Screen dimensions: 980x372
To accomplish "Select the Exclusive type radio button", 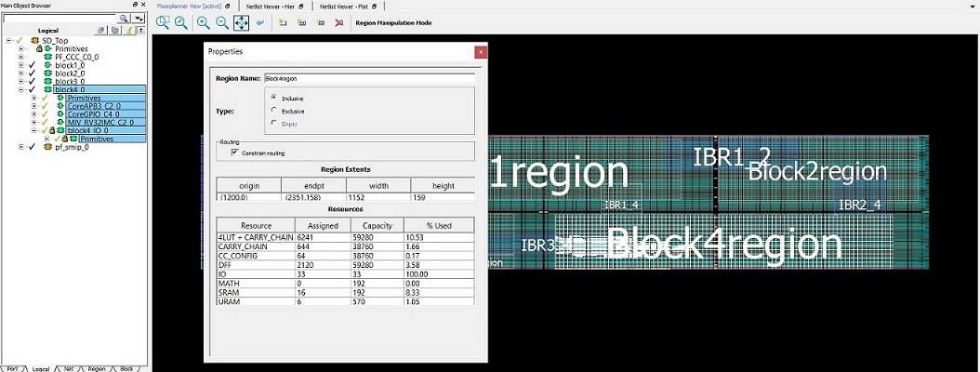I will (x=273, y=110).
